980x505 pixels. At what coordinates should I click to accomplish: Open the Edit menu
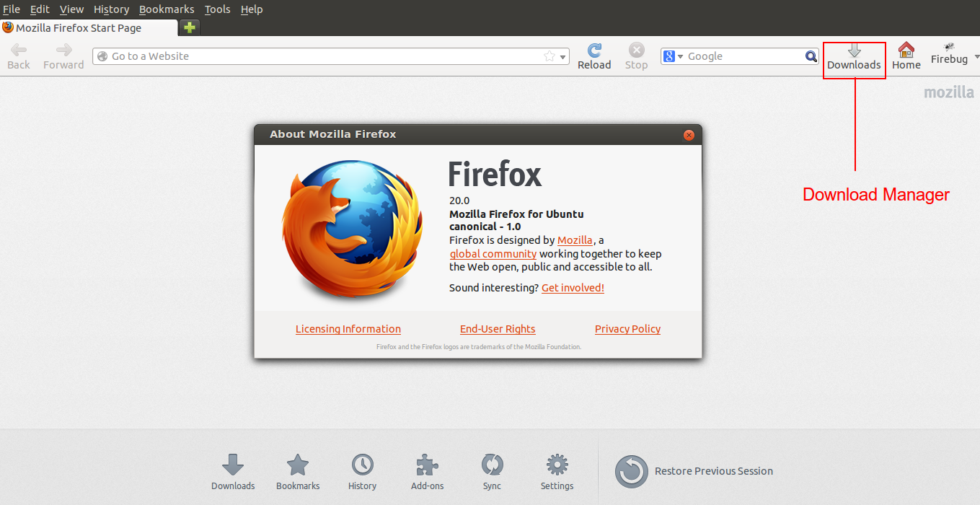[40, 9]
